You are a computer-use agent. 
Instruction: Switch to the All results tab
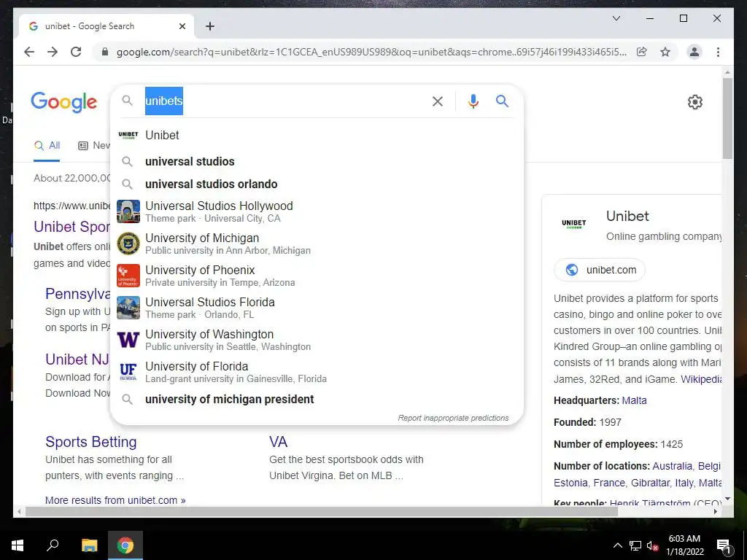[x=47, y=146]
